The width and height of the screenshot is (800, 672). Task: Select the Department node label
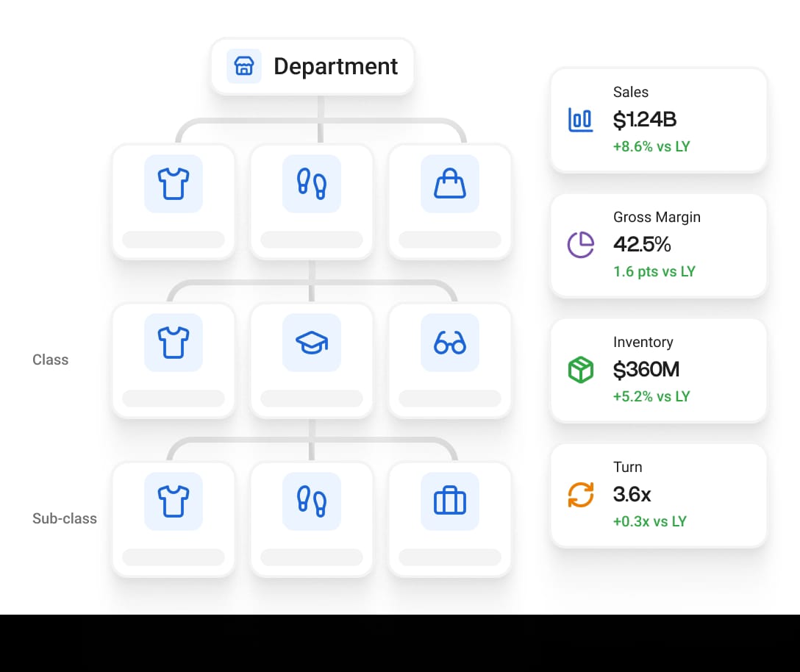(x=336, y=66)
